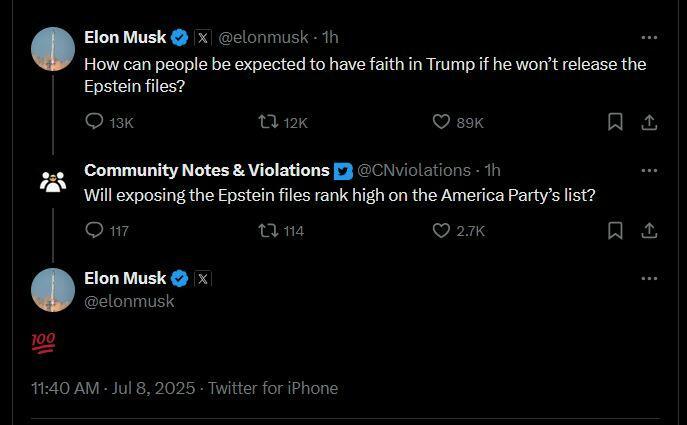Share Elon Musk's top tweet
687x425 pixels.
tap(648, 122)
